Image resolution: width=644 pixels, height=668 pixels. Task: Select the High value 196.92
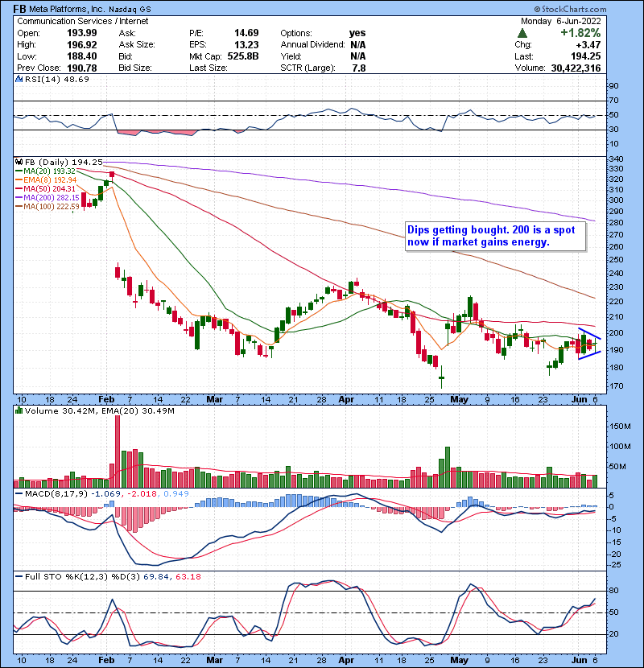[x=82, y=45]
